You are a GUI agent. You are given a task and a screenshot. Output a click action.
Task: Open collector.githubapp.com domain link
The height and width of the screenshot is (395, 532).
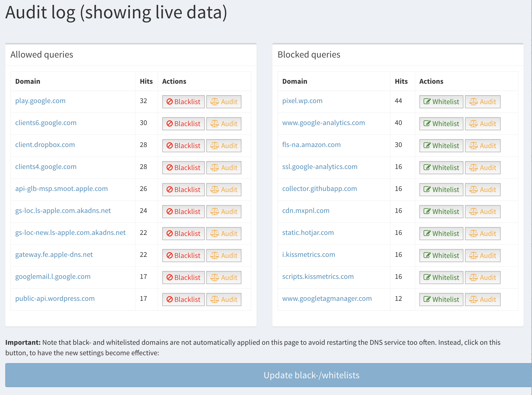[x=319, y=189]
